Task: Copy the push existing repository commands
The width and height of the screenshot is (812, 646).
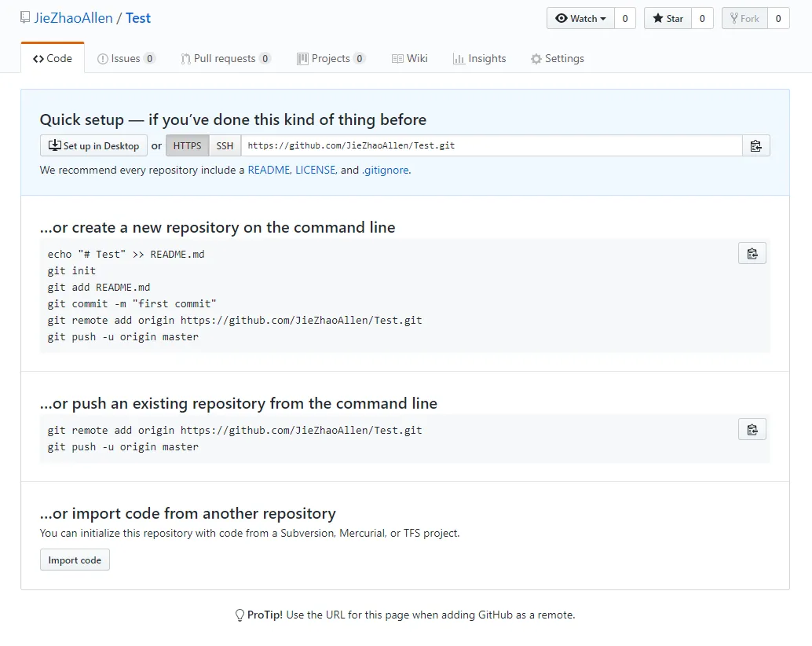Action: [x=752, y=429]
